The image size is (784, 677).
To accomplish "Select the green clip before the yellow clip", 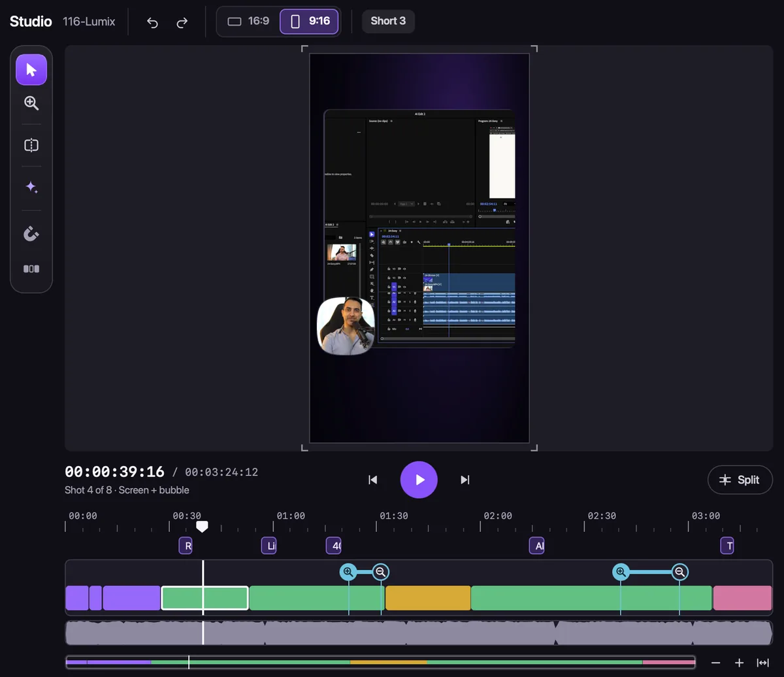I will tap(317, 598).
